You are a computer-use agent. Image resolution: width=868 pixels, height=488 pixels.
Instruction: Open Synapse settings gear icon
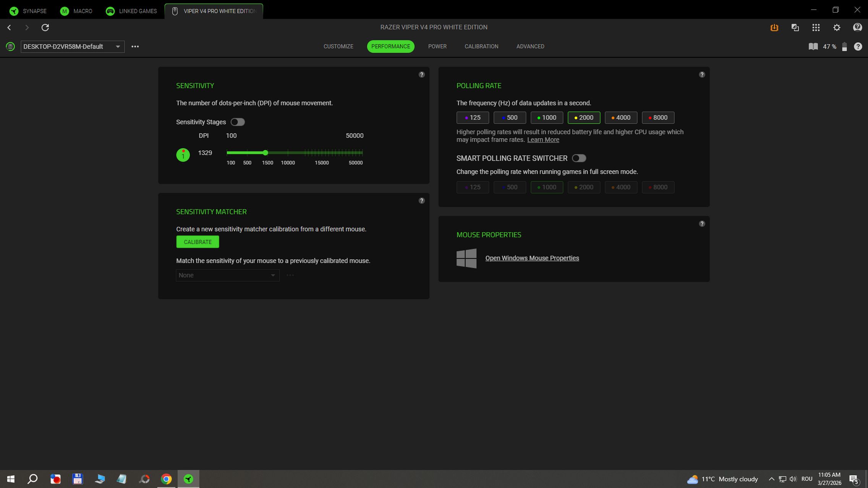click(837, 27)
